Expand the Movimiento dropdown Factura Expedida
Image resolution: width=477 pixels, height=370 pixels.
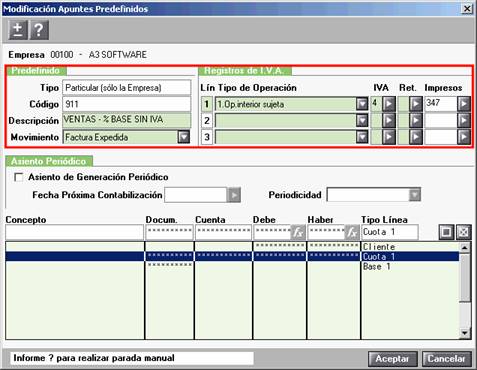point(184,137)
